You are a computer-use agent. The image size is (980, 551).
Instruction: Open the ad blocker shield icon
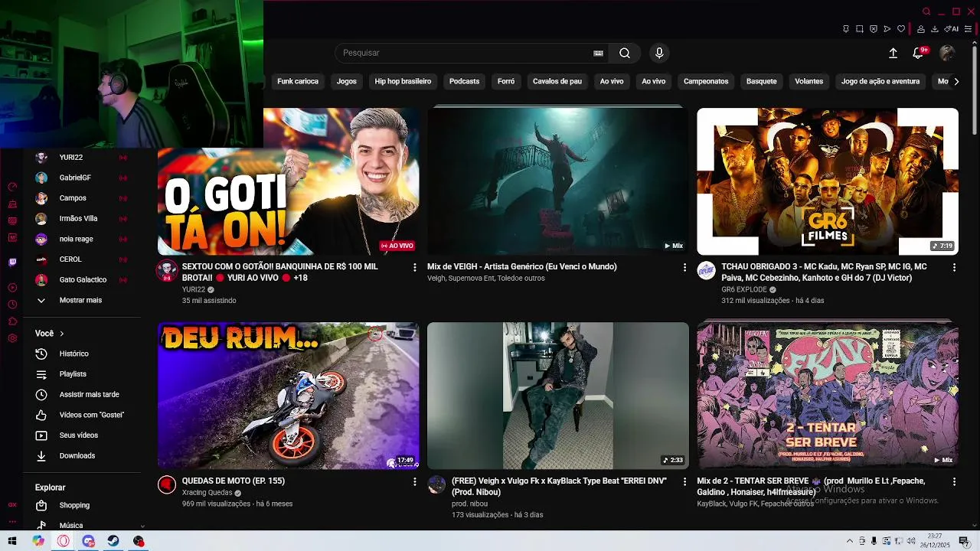coord(874,29)
